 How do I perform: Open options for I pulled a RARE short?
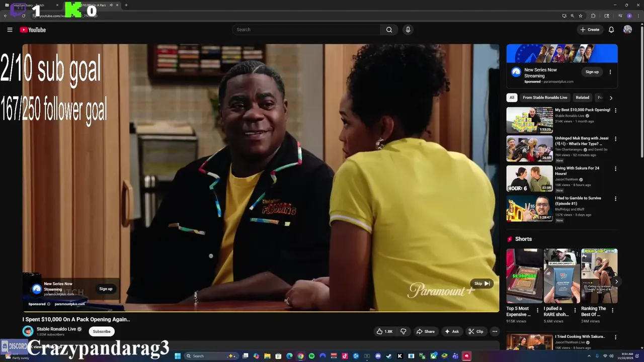575,310
